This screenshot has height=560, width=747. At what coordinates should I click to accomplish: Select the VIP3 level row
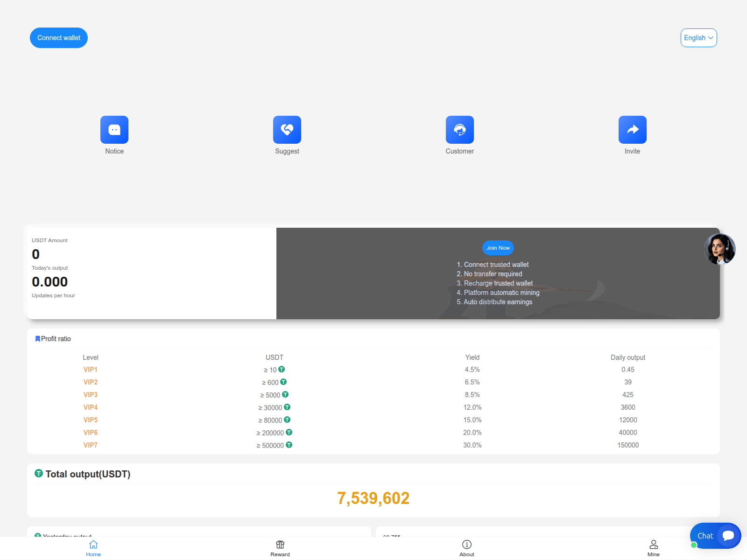91,394
